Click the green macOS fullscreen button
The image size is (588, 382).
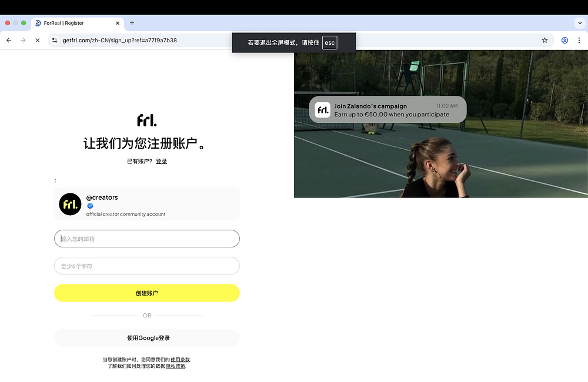tap(24, 23)
